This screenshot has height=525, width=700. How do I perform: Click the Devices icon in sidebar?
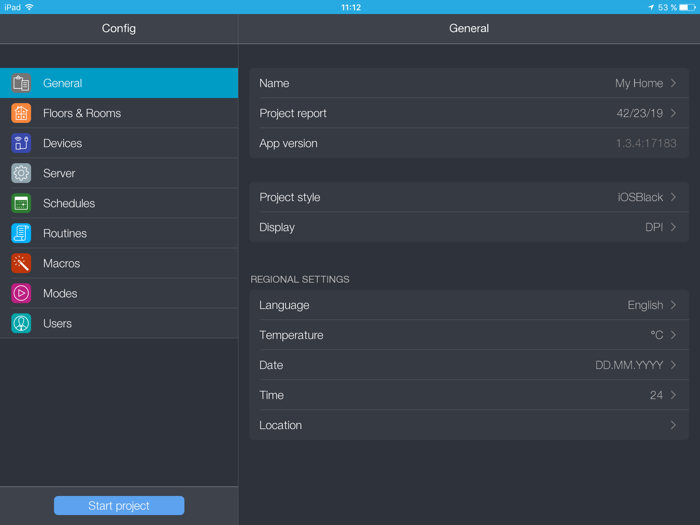pos(21,143)
